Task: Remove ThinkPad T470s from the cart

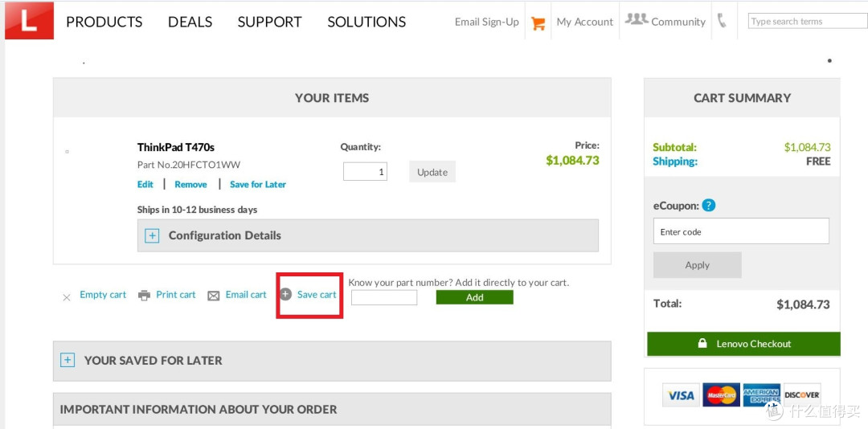Action: click(x=190, y=185)
